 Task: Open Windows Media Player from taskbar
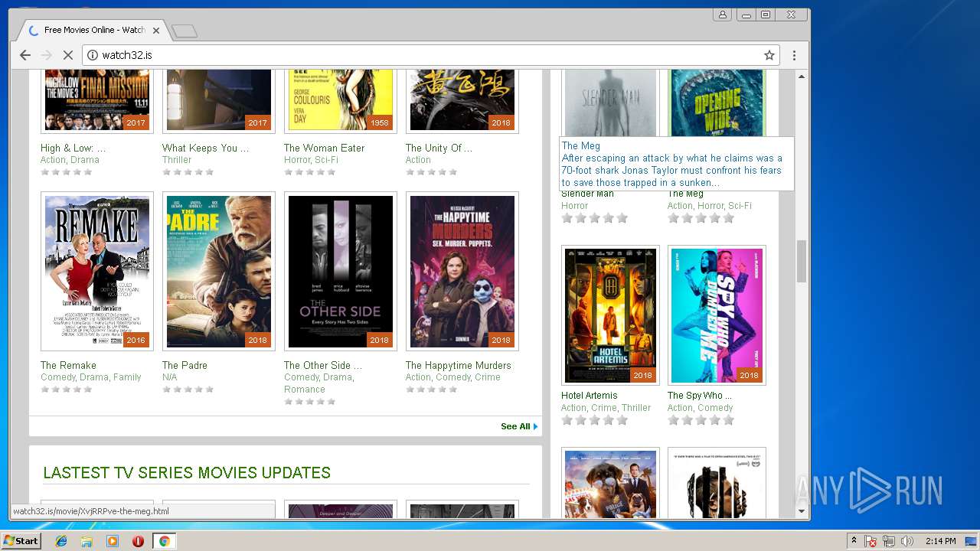click(x=113, y=541)
